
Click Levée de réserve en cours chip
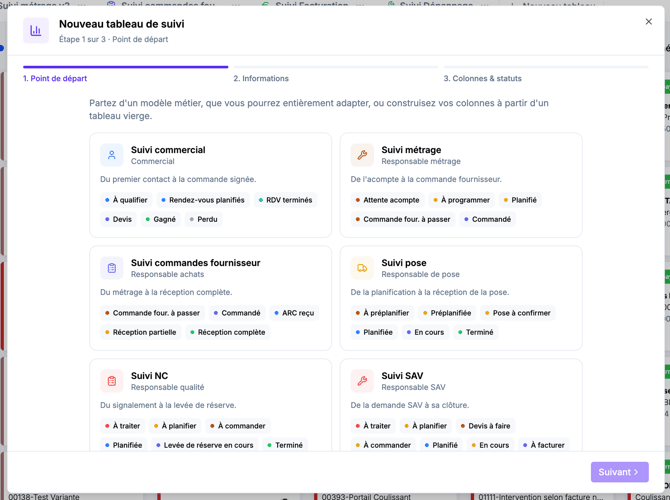[205, 445]
